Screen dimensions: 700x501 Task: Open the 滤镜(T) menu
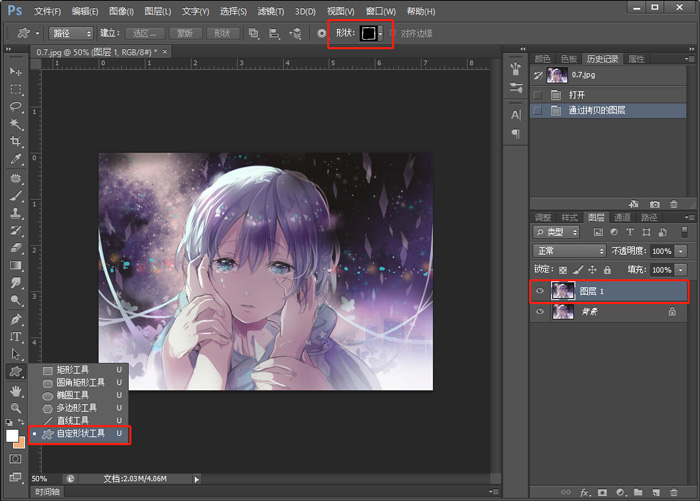pos(269,11)
